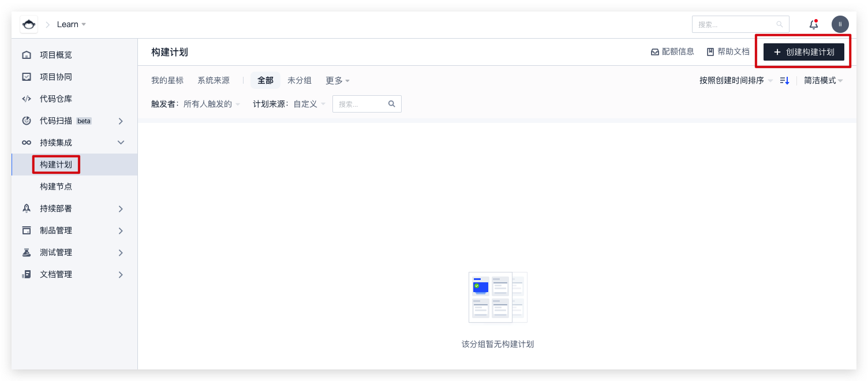Open the 制品管理 sidebar item
Screen dimensions: 868x381
56,230
